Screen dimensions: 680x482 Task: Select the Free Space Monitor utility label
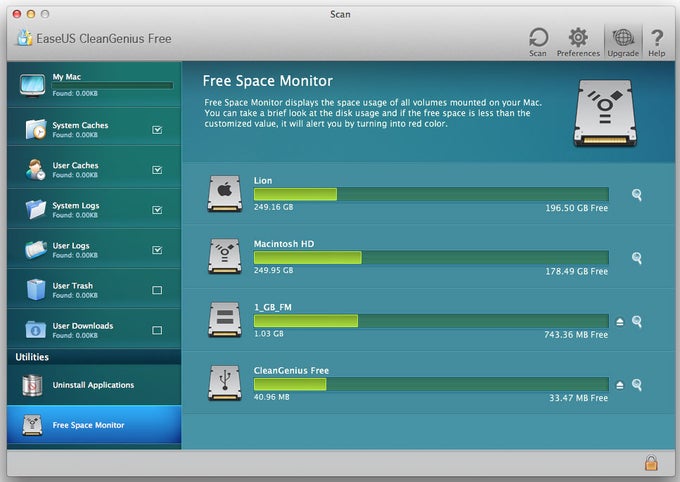coord(88,425)
